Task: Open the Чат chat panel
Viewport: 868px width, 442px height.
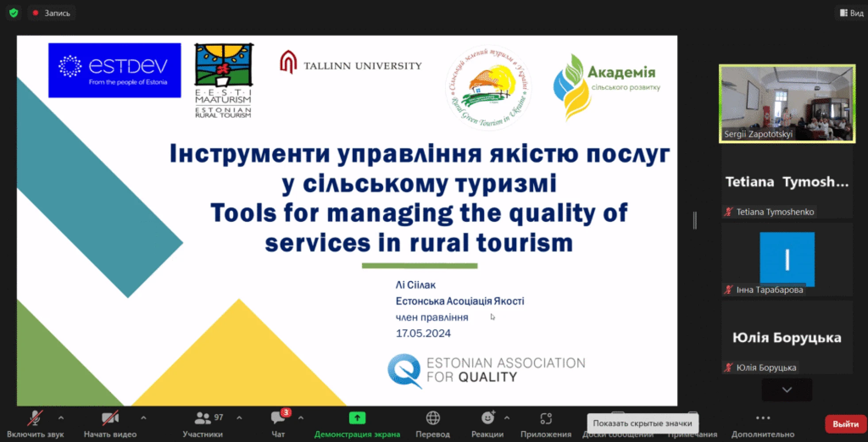Action: tap(278, 424)
